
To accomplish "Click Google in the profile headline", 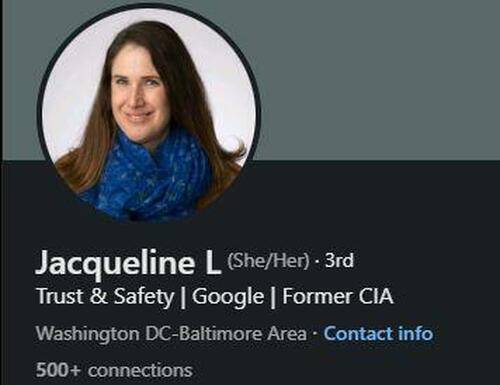I will click(228, 296).
